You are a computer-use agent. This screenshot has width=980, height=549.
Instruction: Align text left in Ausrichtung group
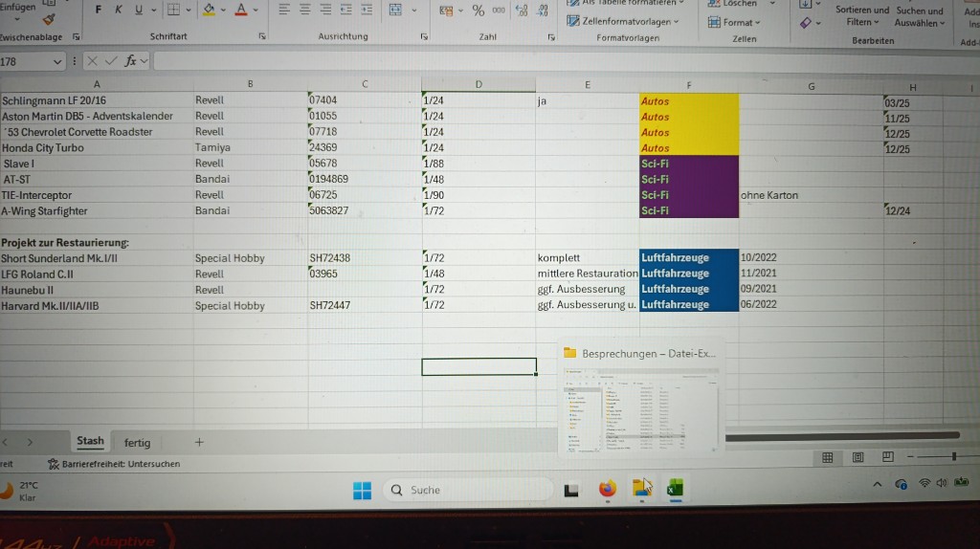click(x=283, y=10)
